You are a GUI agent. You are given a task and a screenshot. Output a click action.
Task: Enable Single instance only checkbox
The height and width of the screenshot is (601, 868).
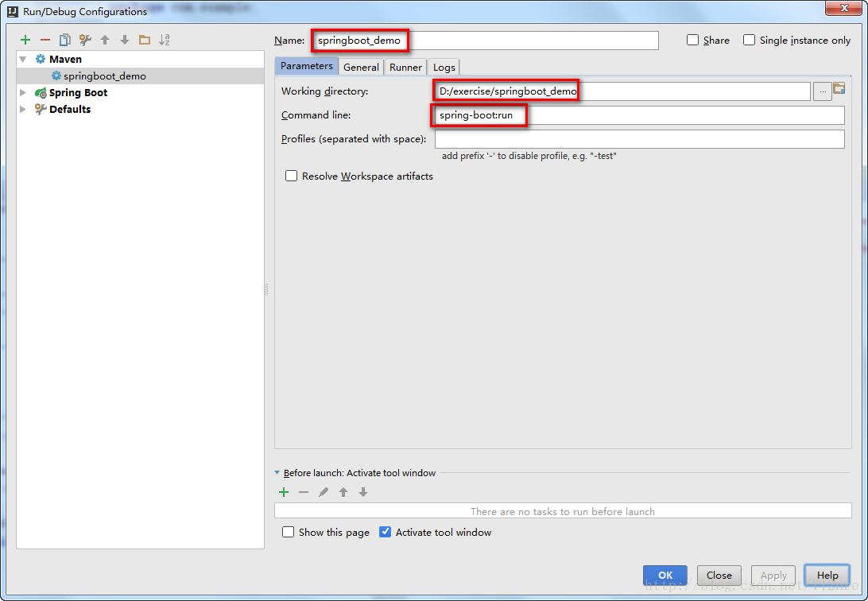[x=749, y=40]
